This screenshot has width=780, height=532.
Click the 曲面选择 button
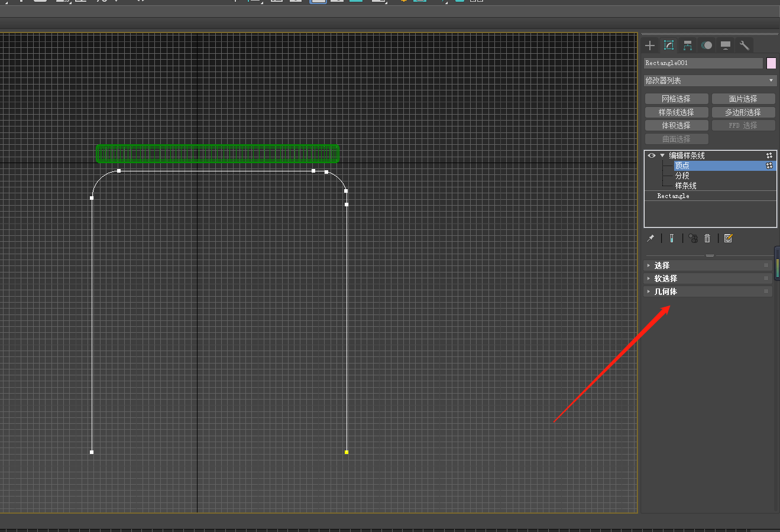tap(677, 139)
